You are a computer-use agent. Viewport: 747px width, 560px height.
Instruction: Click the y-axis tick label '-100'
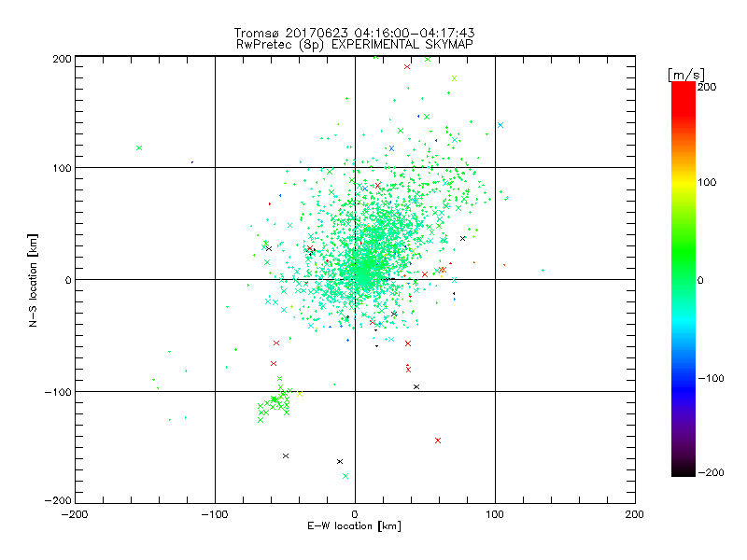click(x=58, y=392)
